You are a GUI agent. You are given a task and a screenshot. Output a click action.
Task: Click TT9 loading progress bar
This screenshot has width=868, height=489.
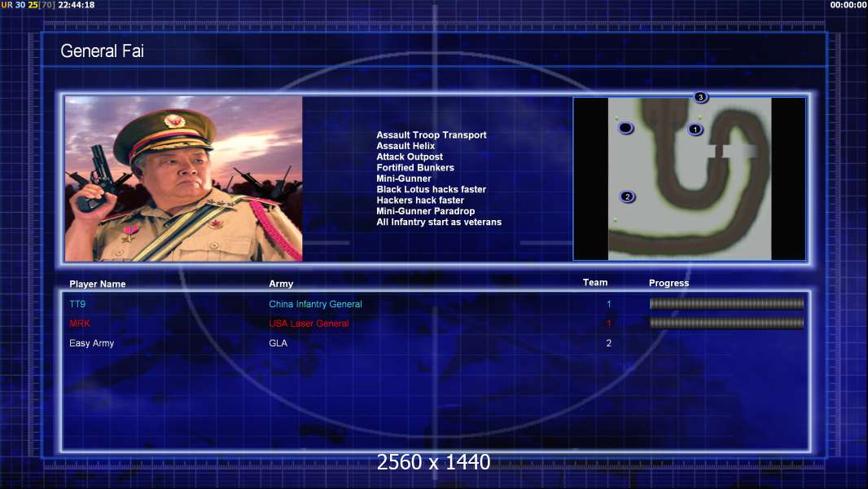tap(726, 303)
